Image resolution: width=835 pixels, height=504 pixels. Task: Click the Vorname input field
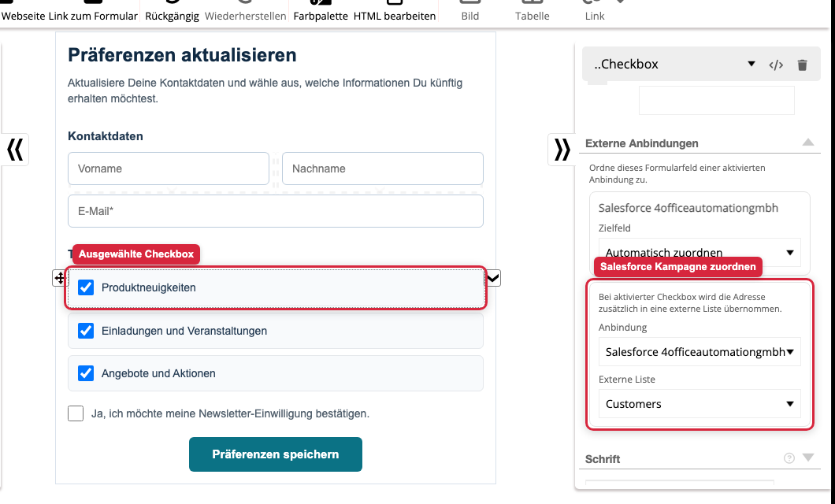click(169, 169)
